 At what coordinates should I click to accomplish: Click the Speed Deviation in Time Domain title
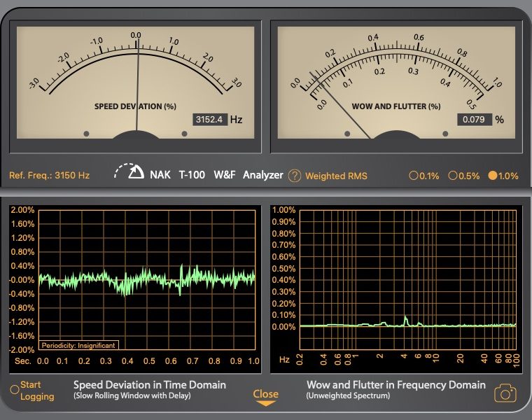pos(150,385)
